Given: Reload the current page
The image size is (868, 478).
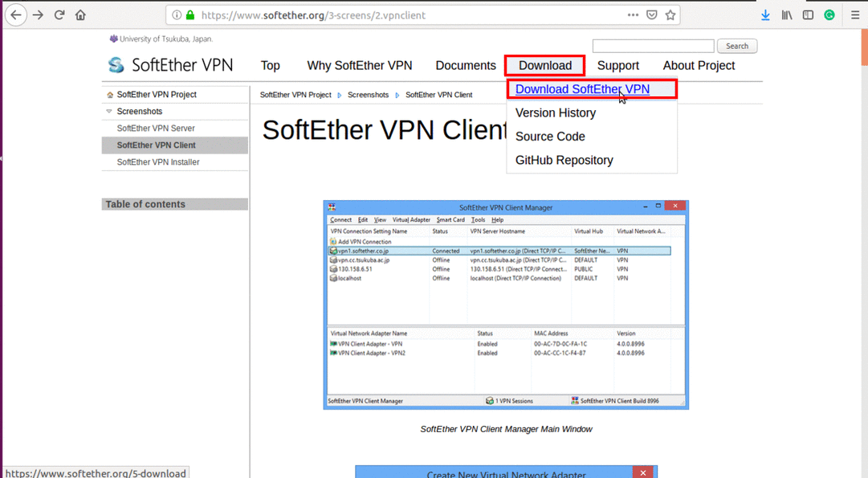Looking at the screenshot, I should click(59, 15).
